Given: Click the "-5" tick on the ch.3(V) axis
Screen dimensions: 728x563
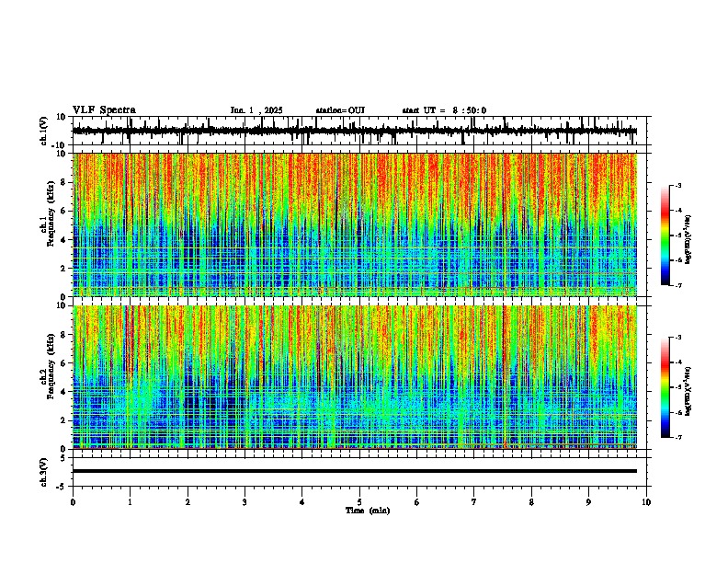Looking at the screenshot, I should 63,487.
